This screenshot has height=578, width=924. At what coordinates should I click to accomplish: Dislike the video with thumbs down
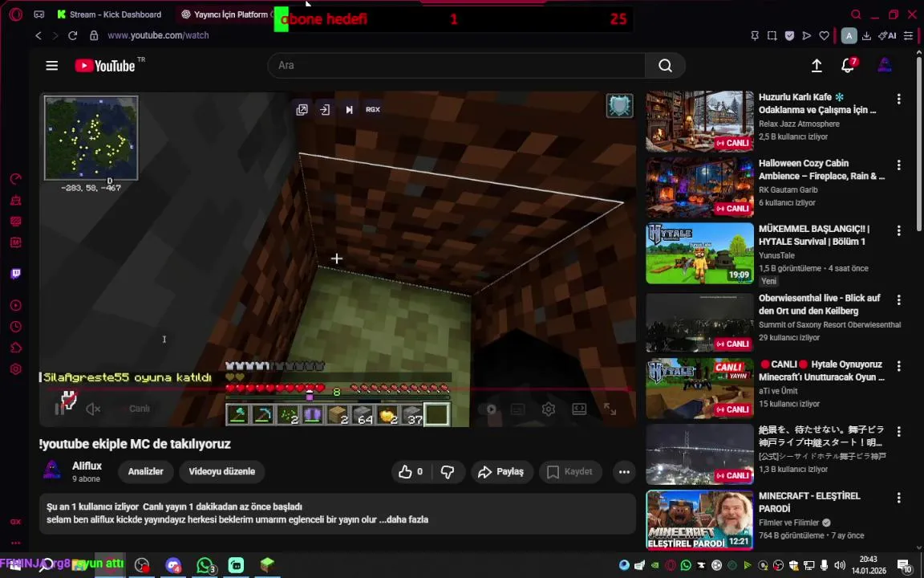pos(448,471)
